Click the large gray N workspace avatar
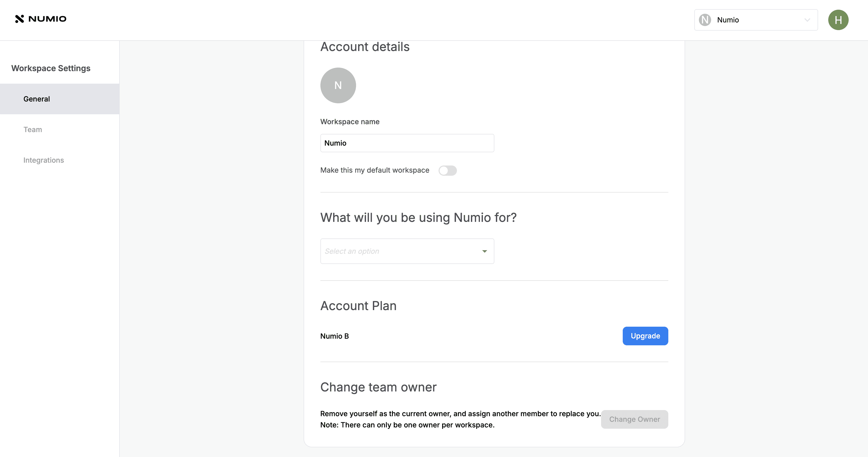 click(x=338, y=85)
